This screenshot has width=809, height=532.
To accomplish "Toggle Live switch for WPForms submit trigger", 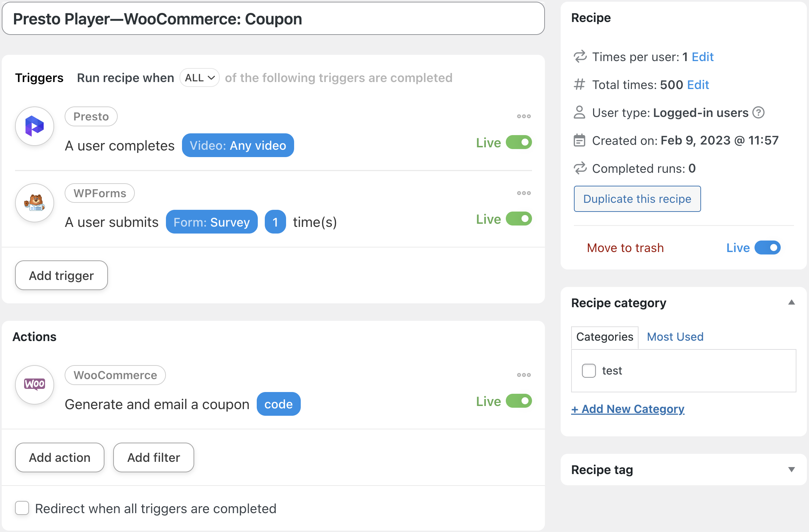I will [519, 219].
